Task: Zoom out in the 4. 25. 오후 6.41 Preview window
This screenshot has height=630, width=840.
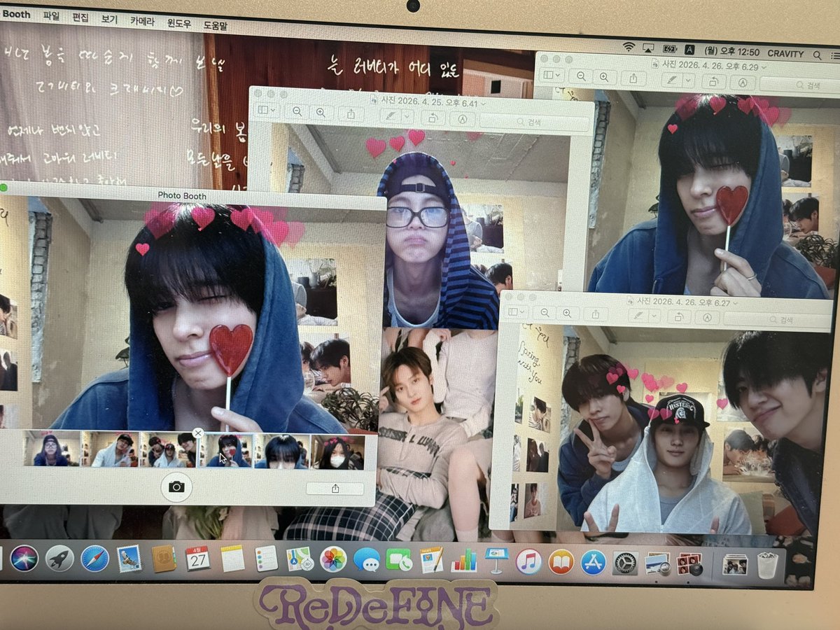Action: (297, 111)
